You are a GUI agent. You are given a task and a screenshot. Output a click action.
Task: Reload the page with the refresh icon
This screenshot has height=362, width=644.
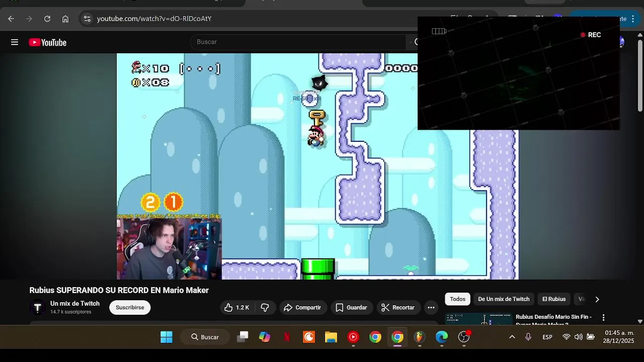[x=47, y=19]
